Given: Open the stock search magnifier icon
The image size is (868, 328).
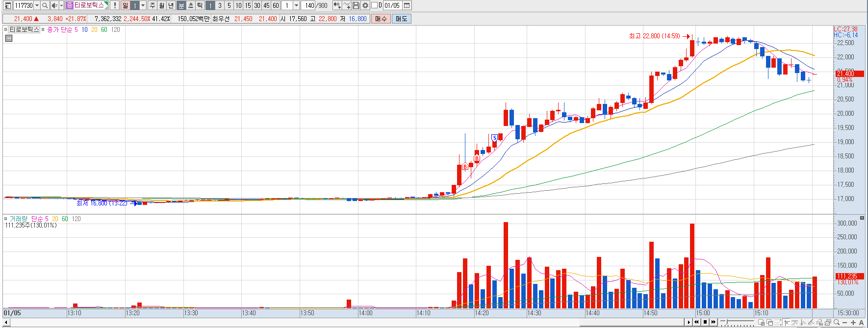Looking at the screenshot, I should [45, 5].
